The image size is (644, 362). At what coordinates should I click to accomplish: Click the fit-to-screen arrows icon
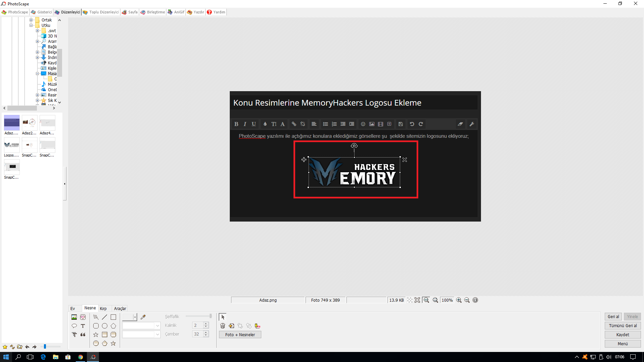click(417, 300)
